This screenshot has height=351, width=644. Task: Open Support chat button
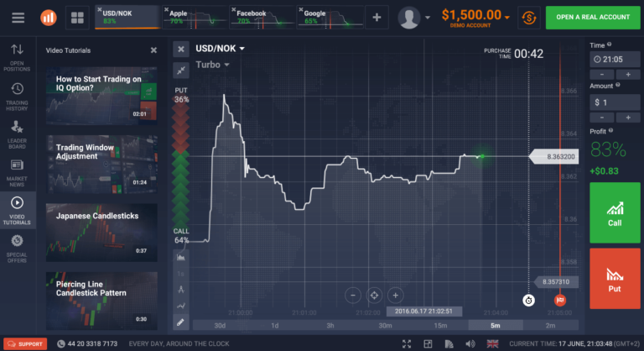(25, 344)
